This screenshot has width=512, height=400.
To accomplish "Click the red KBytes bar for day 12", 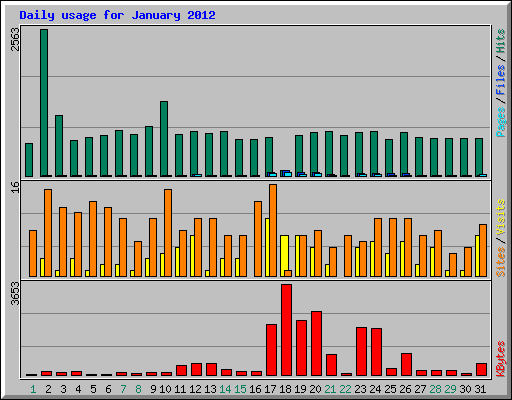I will click(196, 370).
